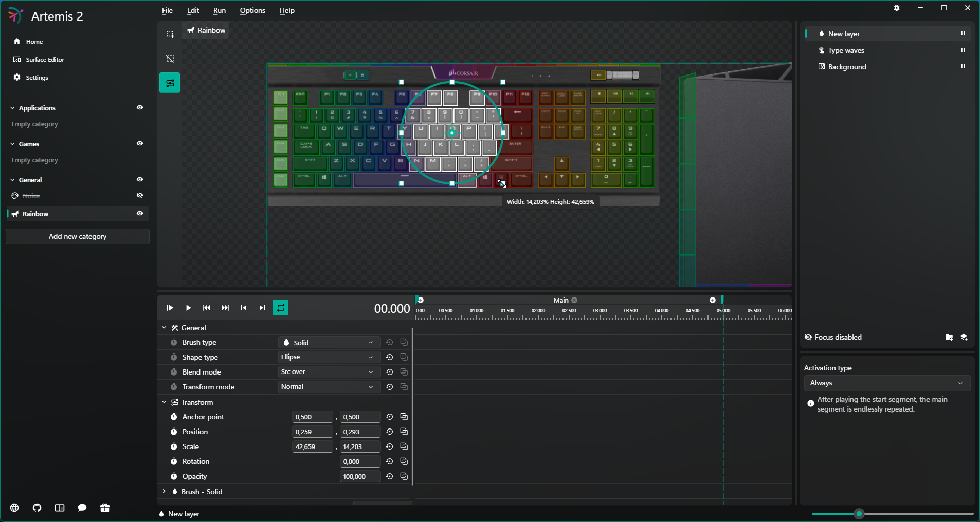980x522 pixels.
Task: Open the Help menu
Action: pos(287,10)
